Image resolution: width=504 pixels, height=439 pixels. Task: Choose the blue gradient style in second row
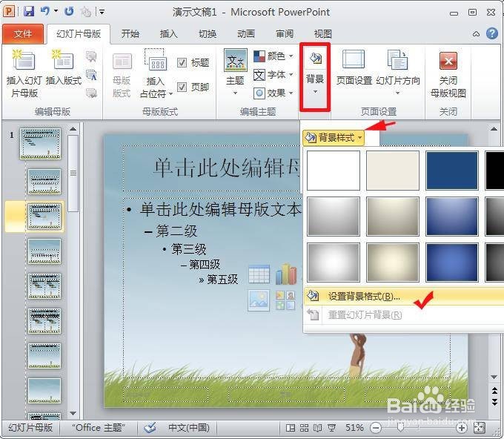452,217
